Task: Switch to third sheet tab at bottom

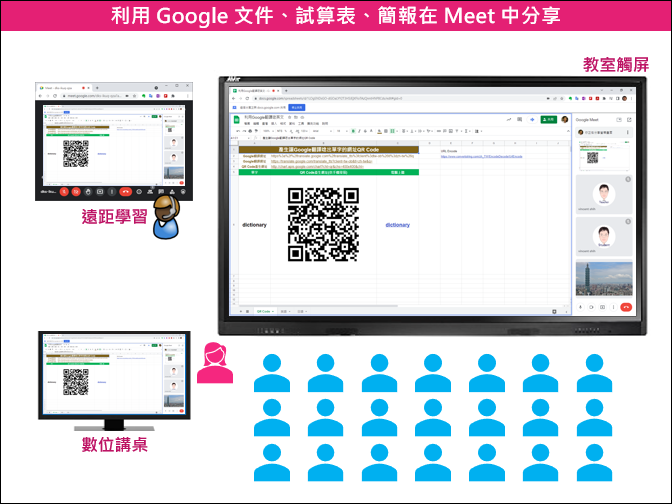Action: [x=302, y=311]
